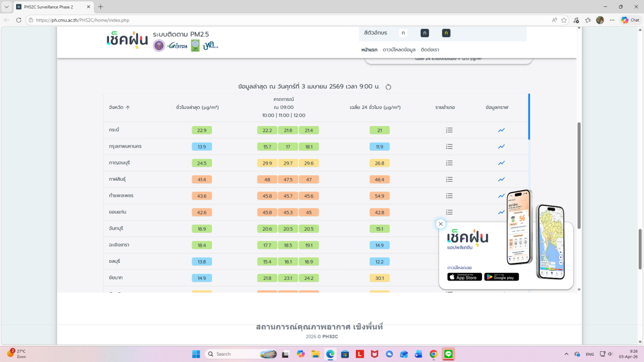Click Download on the App Store badge

pyautogui.click(x=464, y=277)
